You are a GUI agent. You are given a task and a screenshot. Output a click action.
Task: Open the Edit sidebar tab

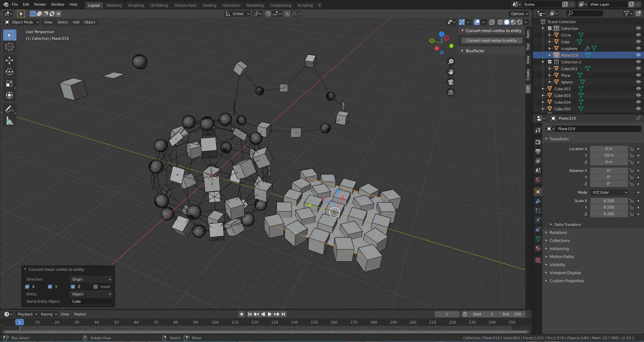click(528, 89)
